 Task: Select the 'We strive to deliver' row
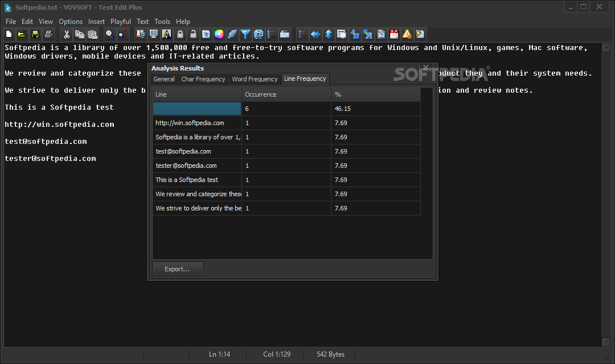coord(286,208)
